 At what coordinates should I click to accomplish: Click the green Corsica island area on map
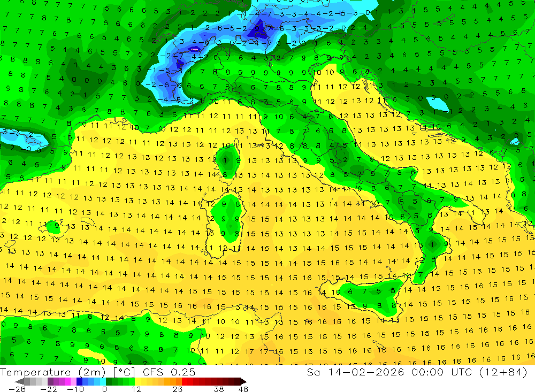coord(227,160)
